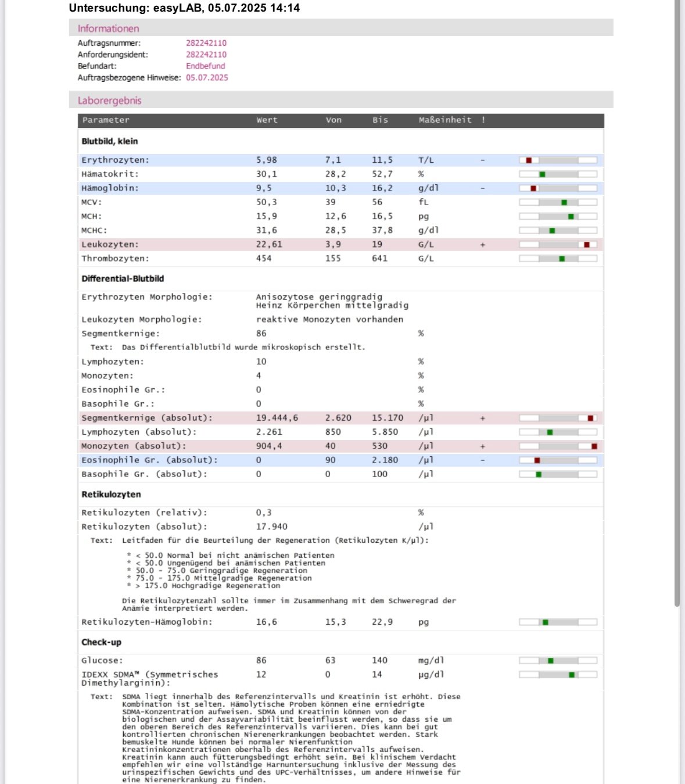Click the range indicator bar for Thrombozyten
This screenshot has height=784, width=685.
(x=558, y=259)
